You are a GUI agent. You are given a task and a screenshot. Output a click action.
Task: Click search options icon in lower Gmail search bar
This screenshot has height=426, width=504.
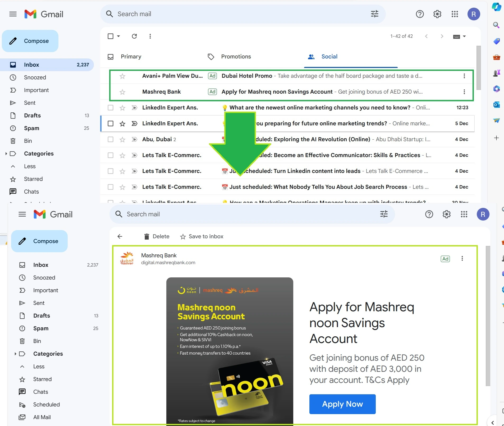(x=384, y=214)
